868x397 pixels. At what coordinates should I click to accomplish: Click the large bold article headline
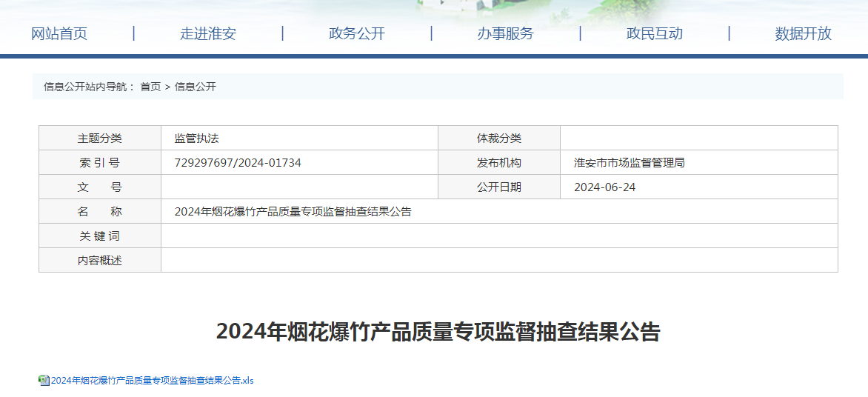click(438, 332)
